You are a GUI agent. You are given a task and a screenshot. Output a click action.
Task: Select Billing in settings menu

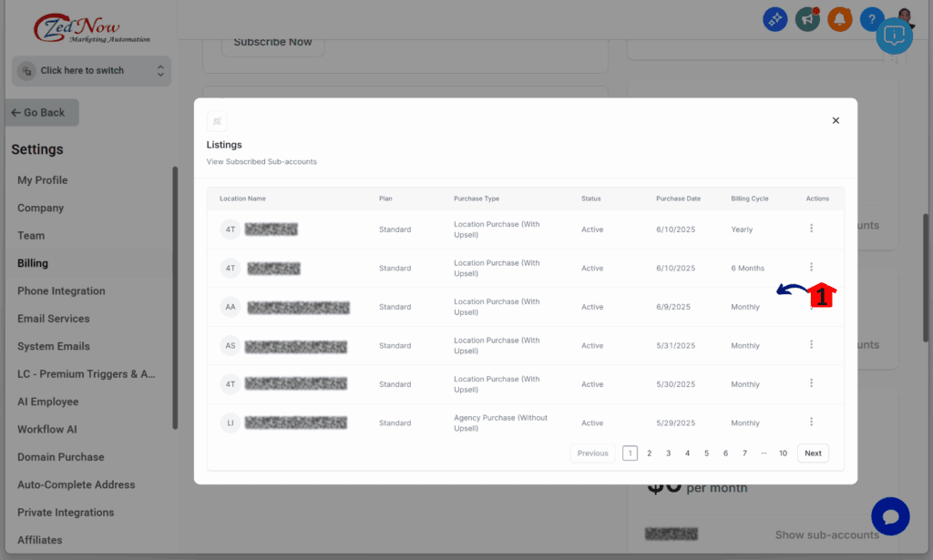click(x=33, y=263)
